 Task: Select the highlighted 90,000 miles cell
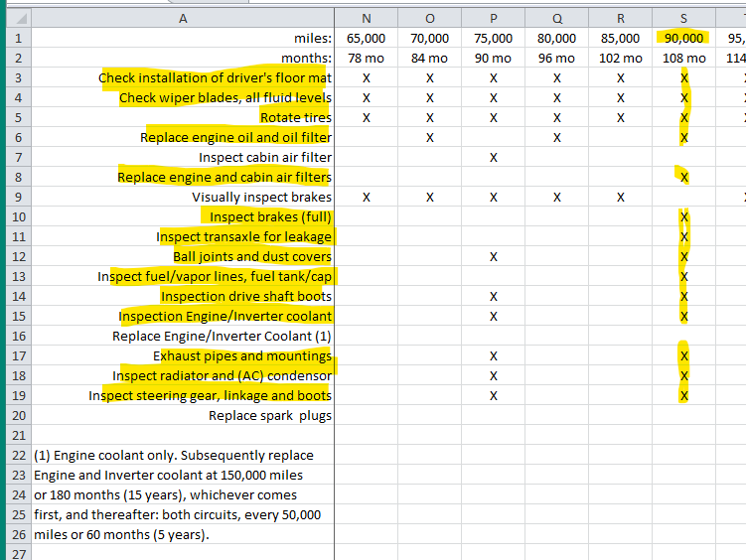pos(683,38)
